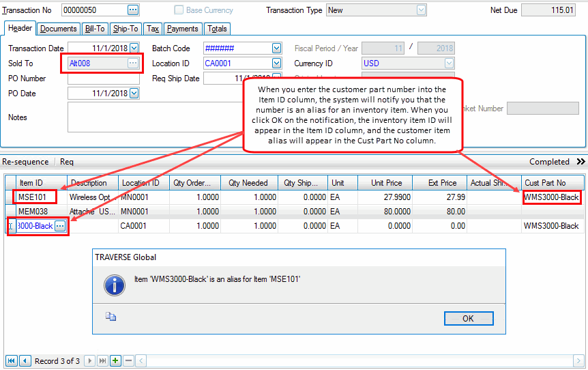This screenshot has height=370, width=588.
Task: Switch to the Documents tab
Action: [58, 29]
